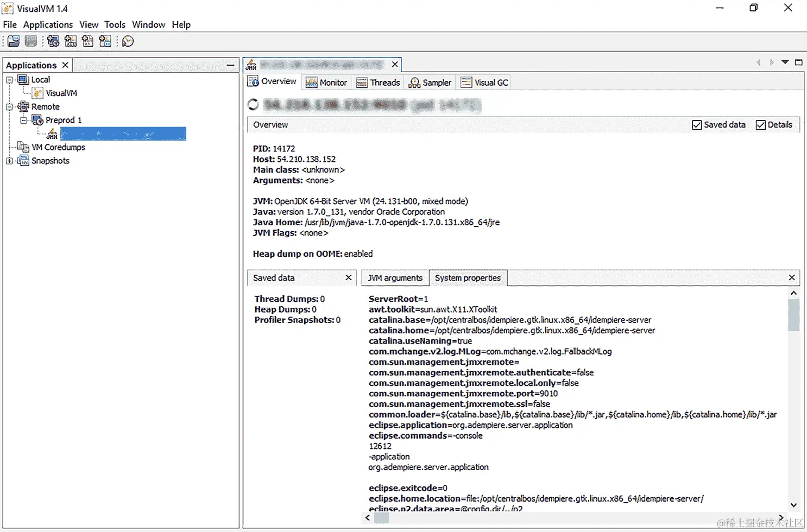Click the 'Host: 54.210.138.152' text

[294, 160]
